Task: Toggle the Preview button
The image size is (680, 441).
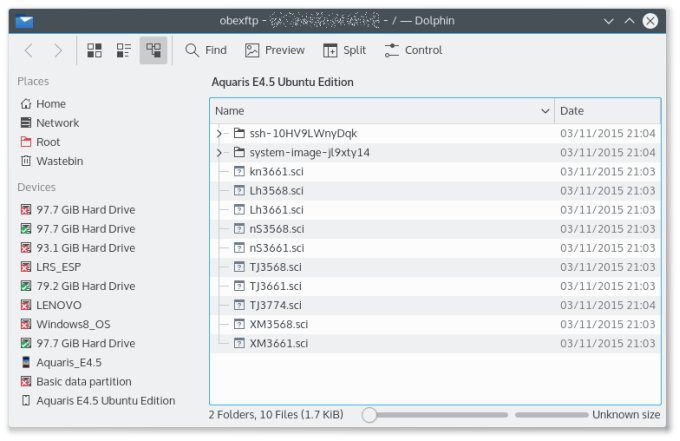Action: 275,50
